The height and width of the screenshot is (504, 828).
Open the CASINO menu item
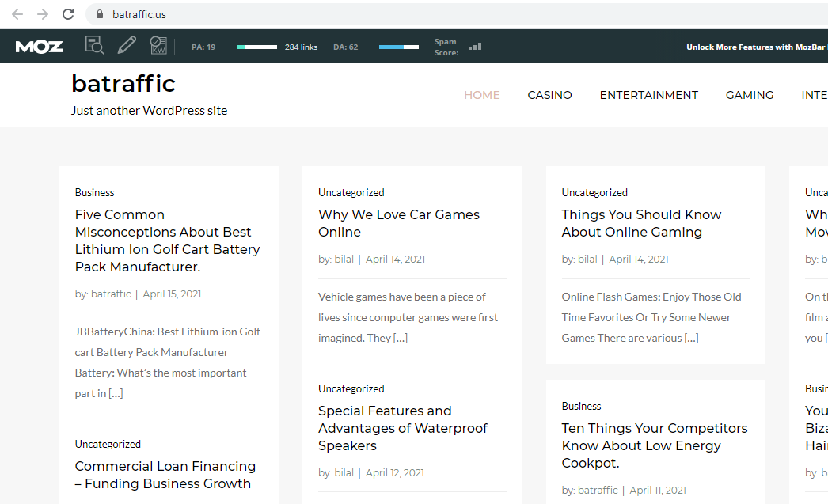coord(549,95)
